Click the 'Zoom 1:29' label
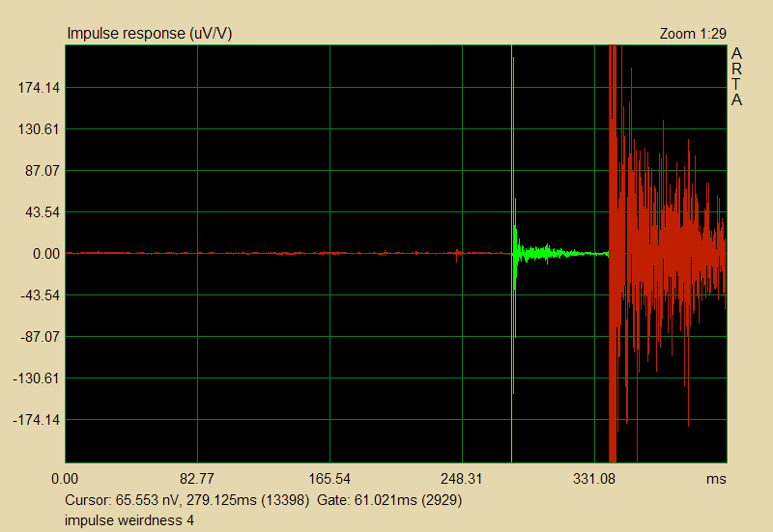The width and height of the screenshot is (773, 532). 693,34
